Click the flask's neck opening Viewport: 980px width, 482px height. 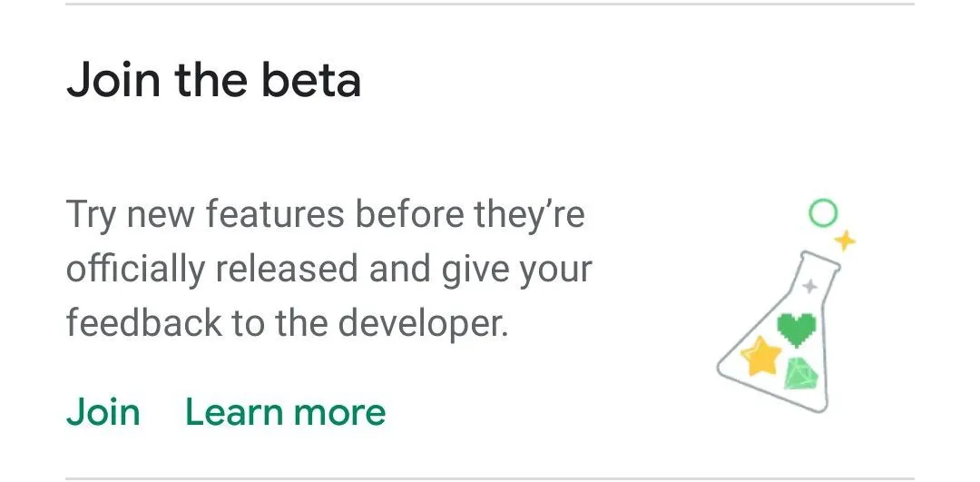point(818,259)
